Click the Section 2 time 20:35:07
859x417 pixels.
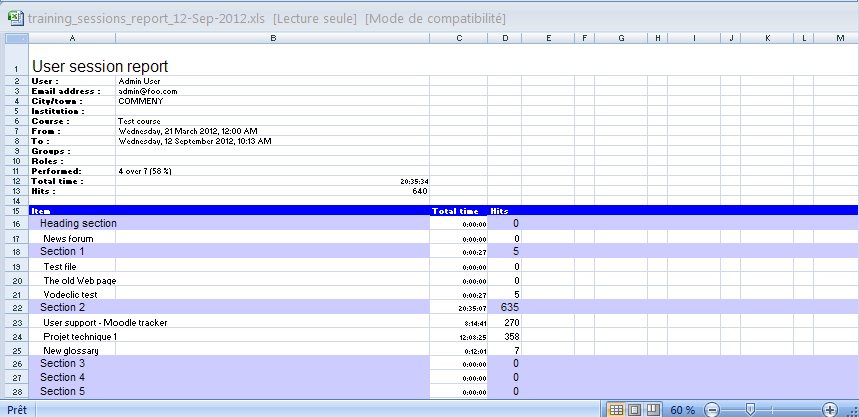pos(472,309)
